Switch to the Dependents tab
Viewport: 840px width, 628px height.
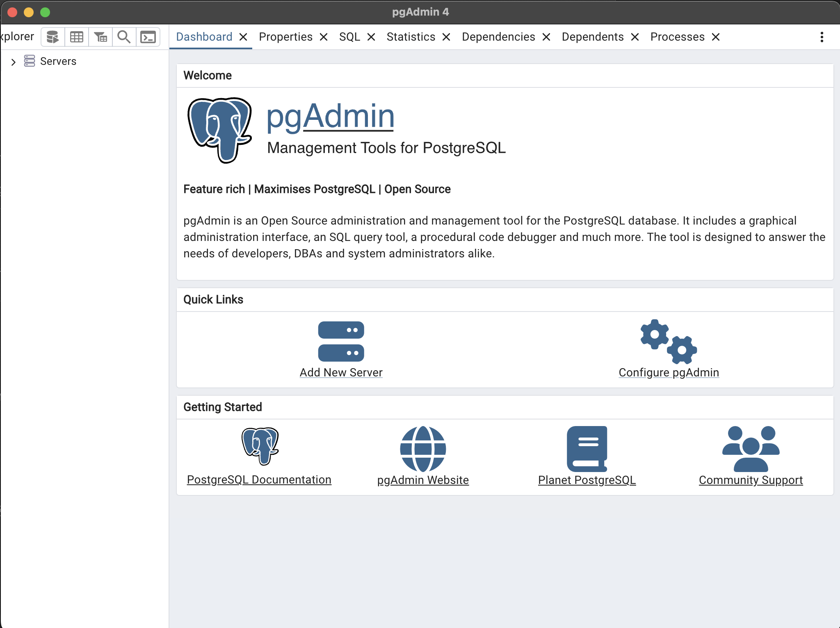coord(593,37)
